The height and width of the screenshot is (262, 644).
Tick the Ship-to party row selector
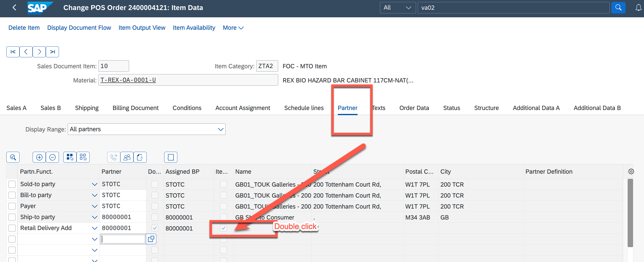12,217
